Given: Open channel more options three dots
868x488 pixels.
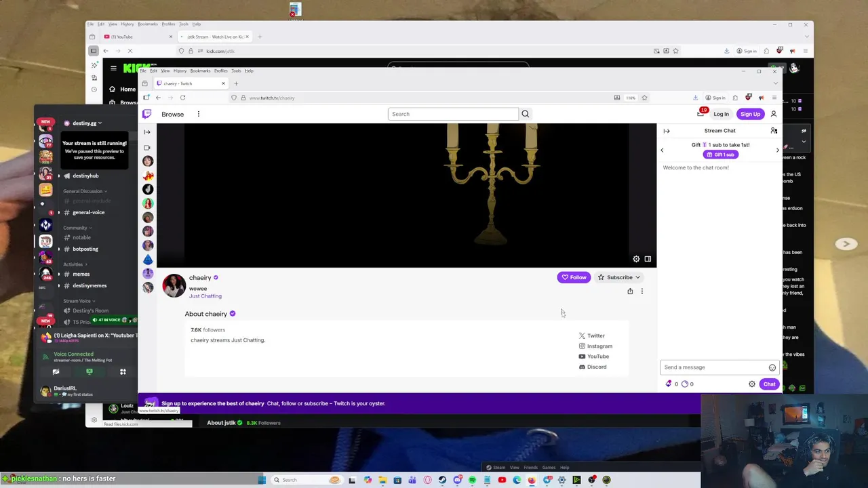Looking at the screenshot, I should coord(642,291).
